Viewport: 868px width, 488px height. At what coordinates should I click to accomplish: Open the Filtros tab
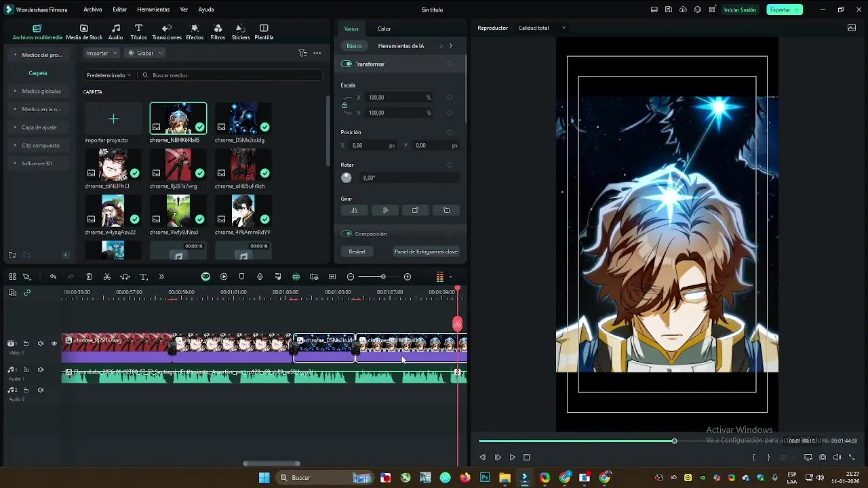218,32
